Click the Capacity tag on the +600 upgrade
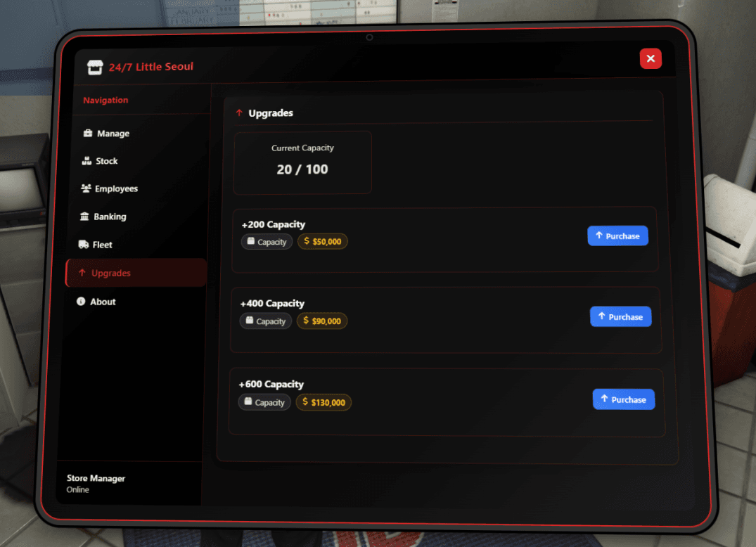Screen dimensions: 756x547 click(x=264, y=402)
